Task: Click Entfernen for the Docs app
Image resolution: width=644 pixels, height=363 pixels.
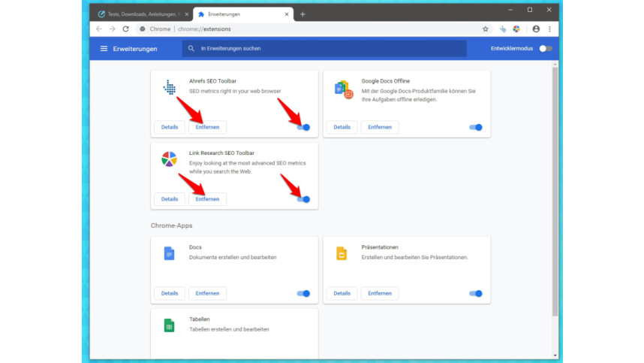Action: 207,293
